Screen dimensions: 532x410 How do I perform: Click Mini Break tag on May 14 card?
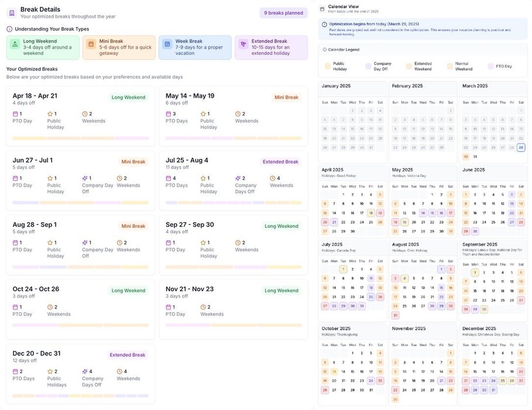tap(286, 97)
